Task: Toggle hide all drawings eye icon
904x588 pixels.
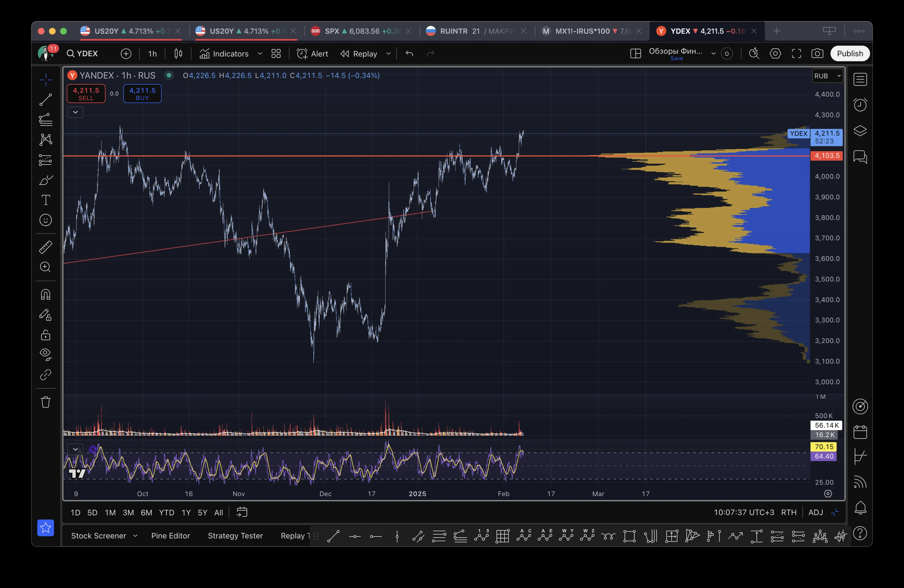Action: click(46, 355)
